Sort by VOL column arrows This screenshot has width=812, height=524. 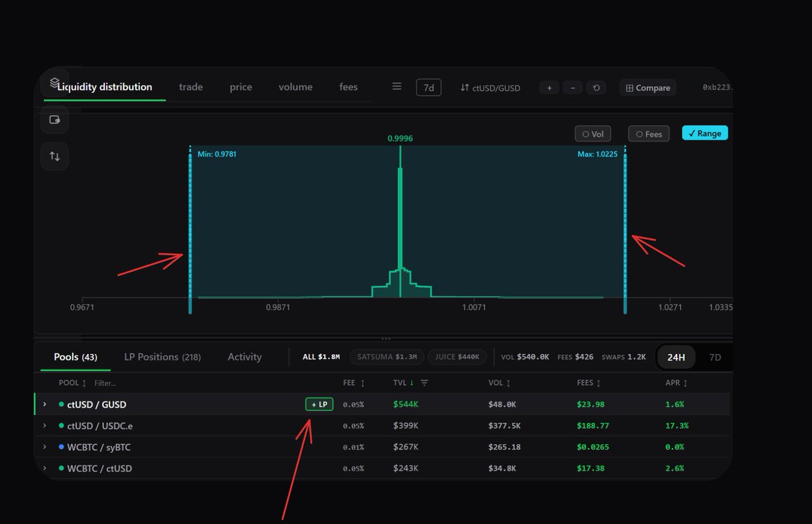coord(508,383)
